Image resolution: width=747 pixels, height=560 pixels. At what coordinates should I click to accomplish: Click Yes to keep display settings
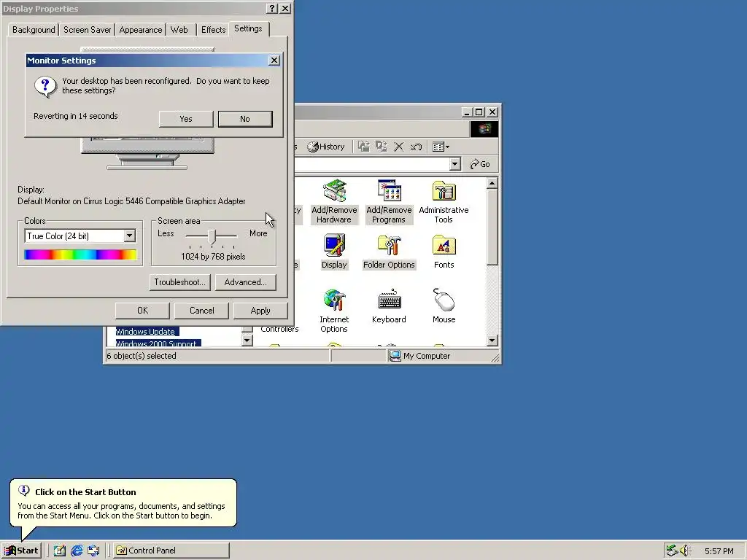pyautogui.click(x=186, y=119)
